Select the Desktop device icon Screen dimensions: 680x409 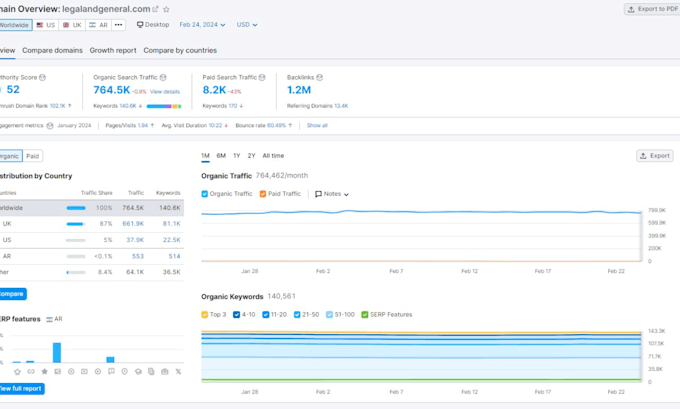click(x=140, y=25)
